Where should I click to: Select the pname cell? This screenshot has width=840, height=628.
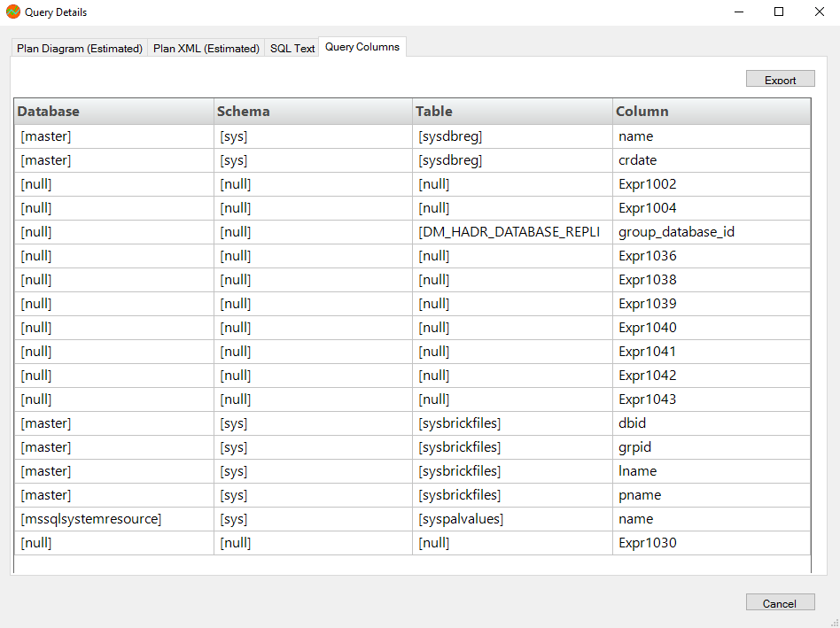tap(712, 494)
